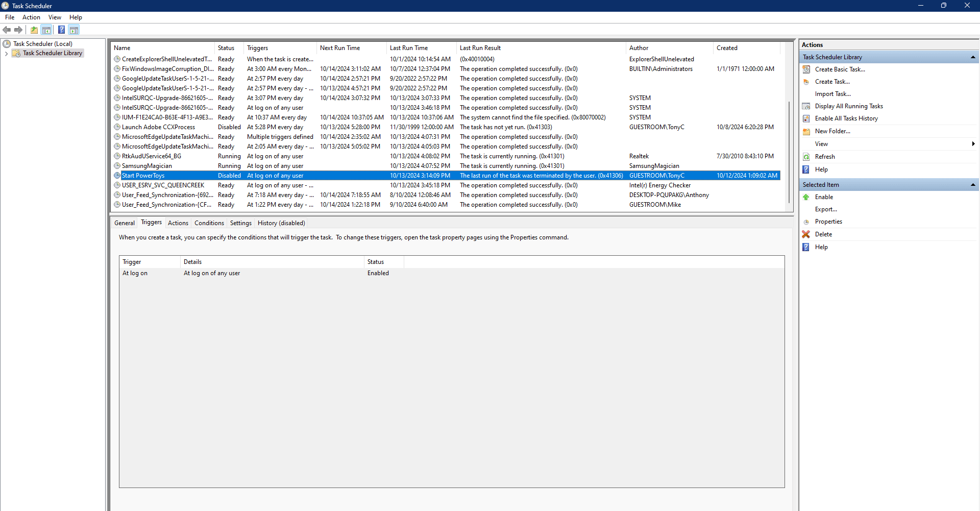Click the Task Scheduler (Local) tree root

pyautogui.click(x=43, y=44)
